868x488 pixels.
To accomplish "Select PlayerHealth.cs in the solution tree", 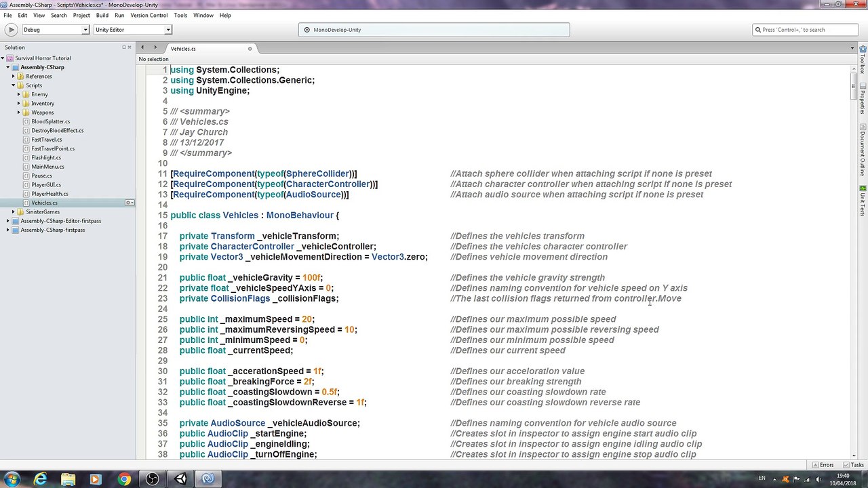I will click(50, 194).
